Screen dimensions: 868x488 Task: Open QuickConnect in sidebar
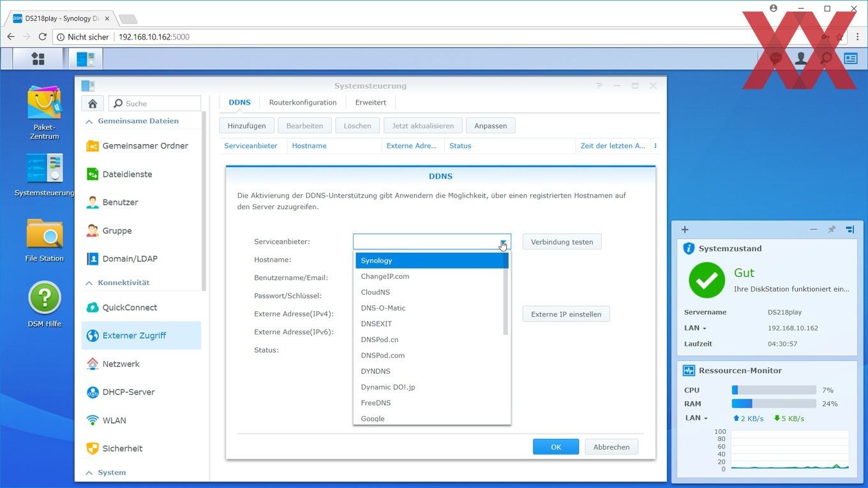[141, 307]
